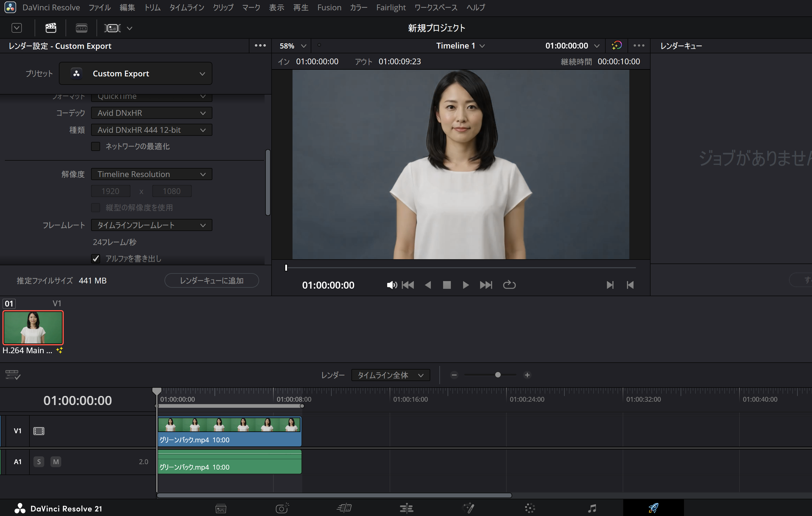This screenshot has height=516, width=812.
Task: Open the Cut page icon
Action: [344, 508]
